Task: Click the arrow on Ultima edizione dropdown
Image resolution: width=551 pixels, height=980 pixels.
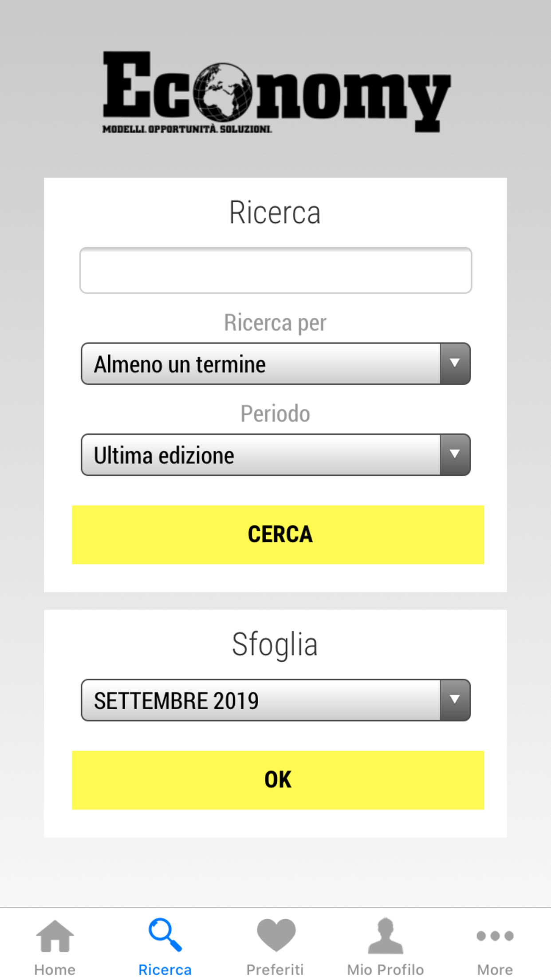Action: [455, 454]
